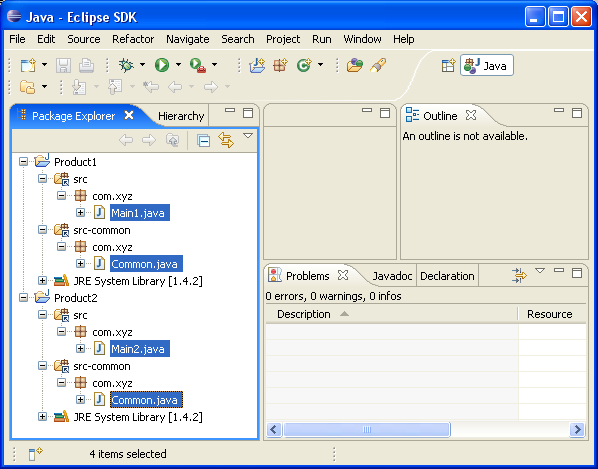Image resolution: width=598 pixels, height=469 pixels.
Task: Click the New Java Project icon
Action: (x=257, y=65)
